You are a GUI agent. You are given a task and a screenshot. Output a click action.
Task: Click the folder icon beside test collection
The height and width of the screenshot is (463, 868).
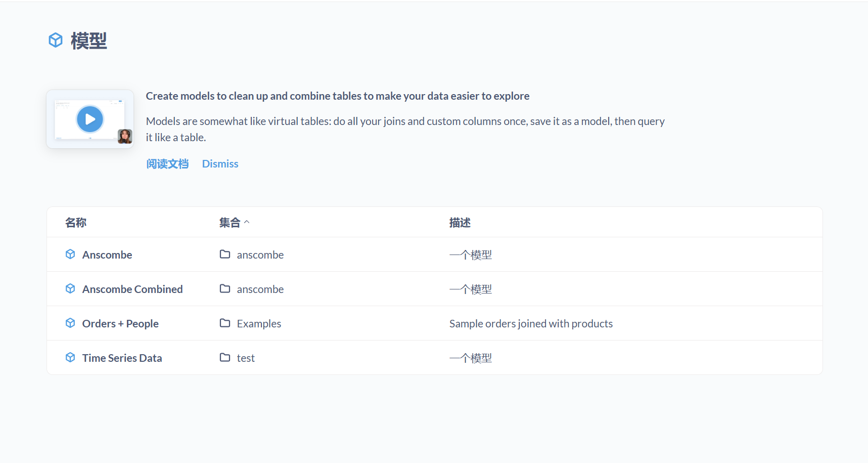coord(225,357)
